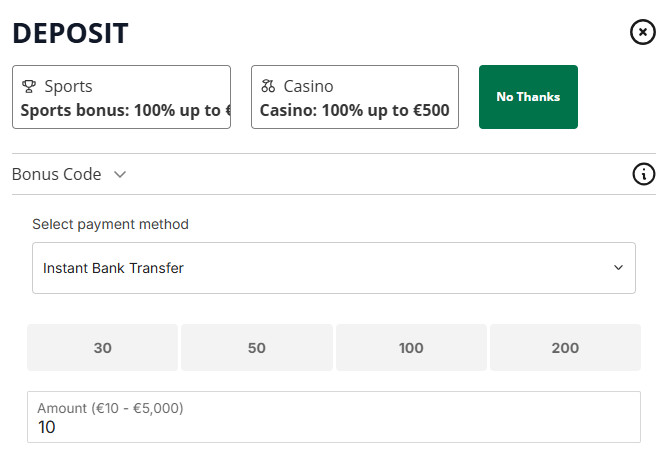
Task: Close the Deposit dialog with X icon
Action: click(x=643, y=32)
